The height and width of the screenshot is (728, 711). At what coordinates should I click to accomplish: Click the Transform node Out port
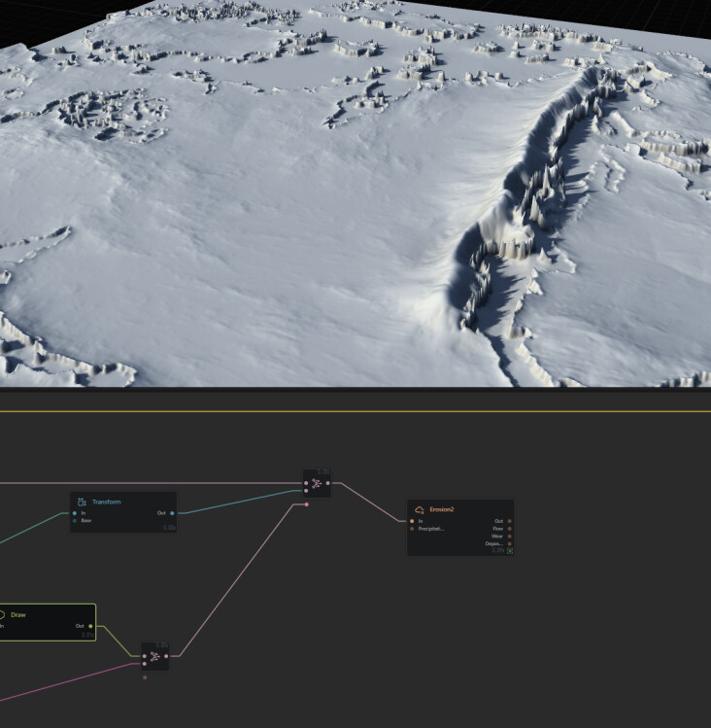(172, 513)
